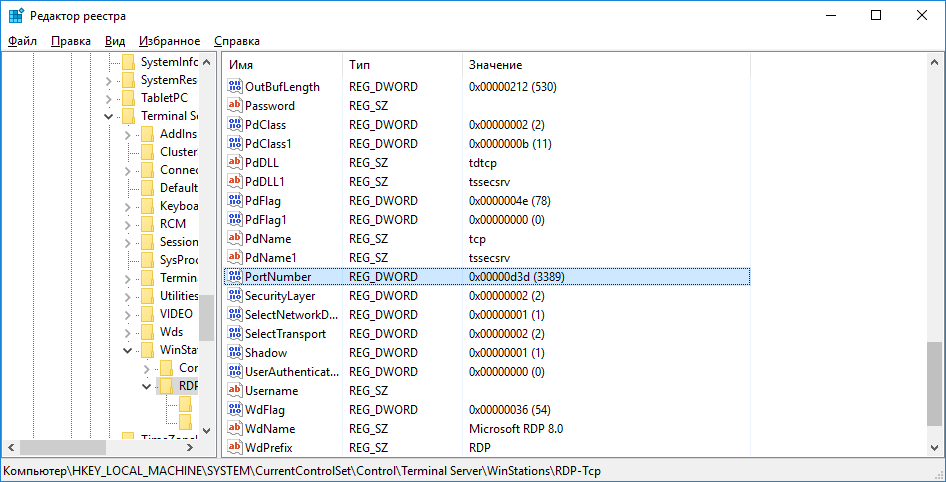Expand the AddIns tree node arrow
The image size is (946, 482).
click(127, 135)
